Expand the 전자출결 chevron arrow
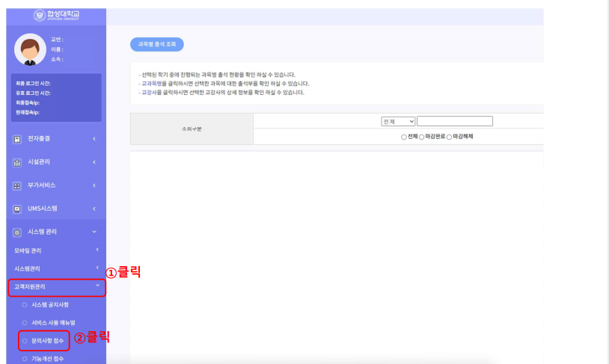609x364 pixels. (x=94, y=139)
